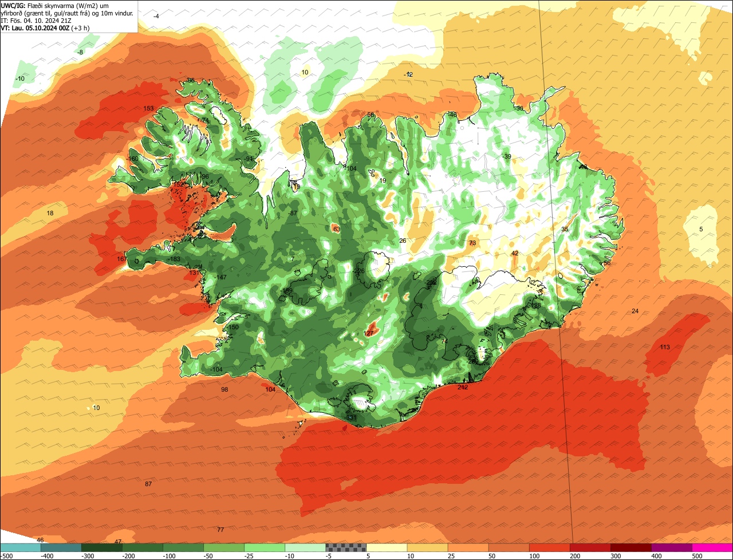Viewport: 733px width, 560px height.
Task: Click the '153' value near the Westfjords
Action: pos(148,108)
